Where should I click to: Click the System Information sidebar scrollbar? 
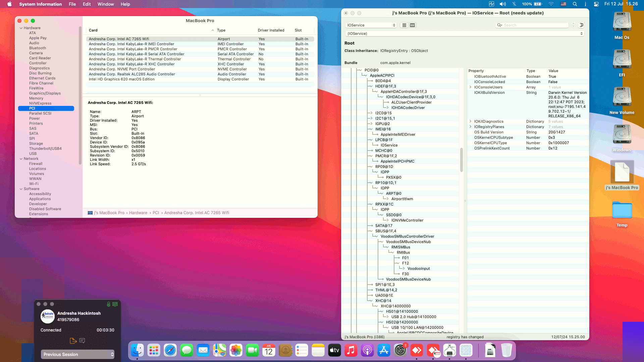click(x=80, y=96)
